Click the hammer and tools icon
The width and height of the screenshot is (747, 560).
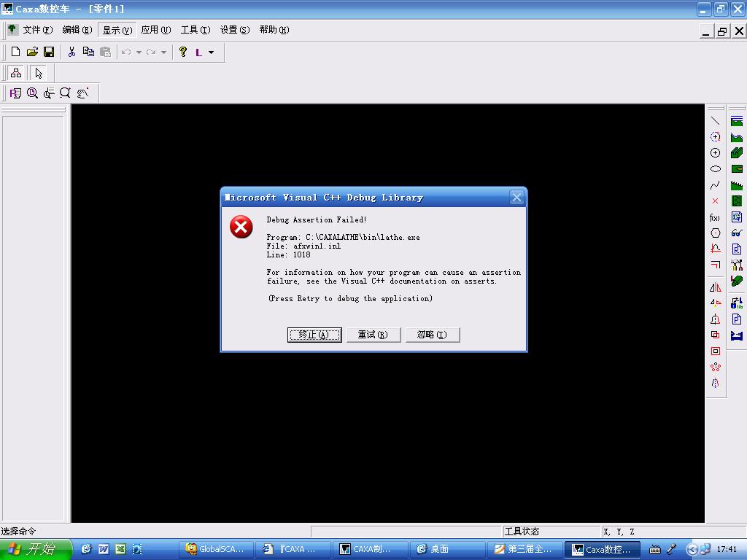click(x=737, y=265)
